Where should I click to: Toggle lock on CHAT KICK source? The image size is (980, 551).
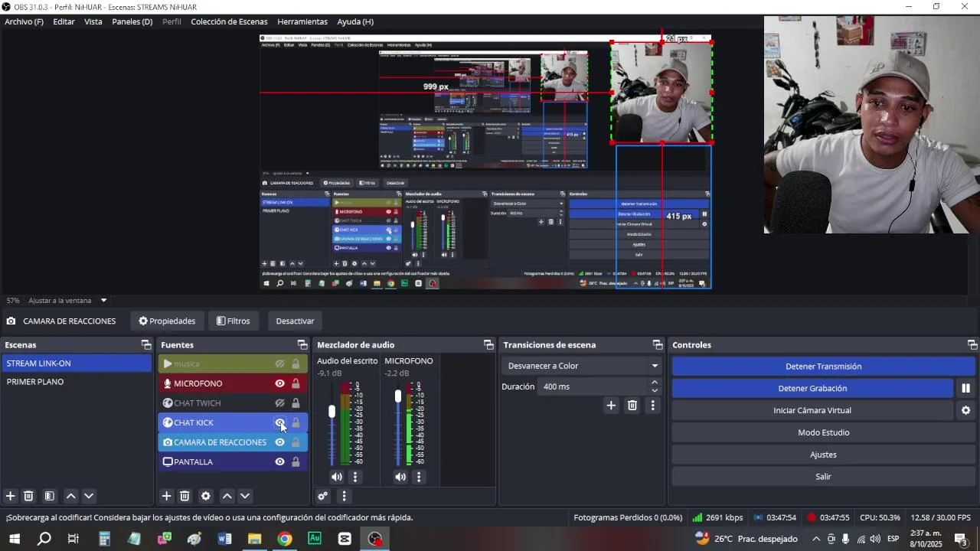pos(296,422)
